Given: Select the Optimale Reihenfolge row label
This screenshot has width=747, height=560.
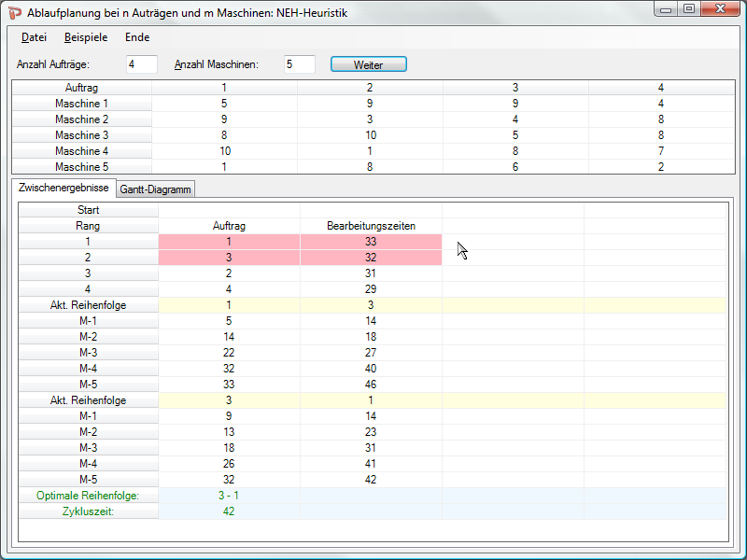Looking at the screenshot, I should 89,496.
